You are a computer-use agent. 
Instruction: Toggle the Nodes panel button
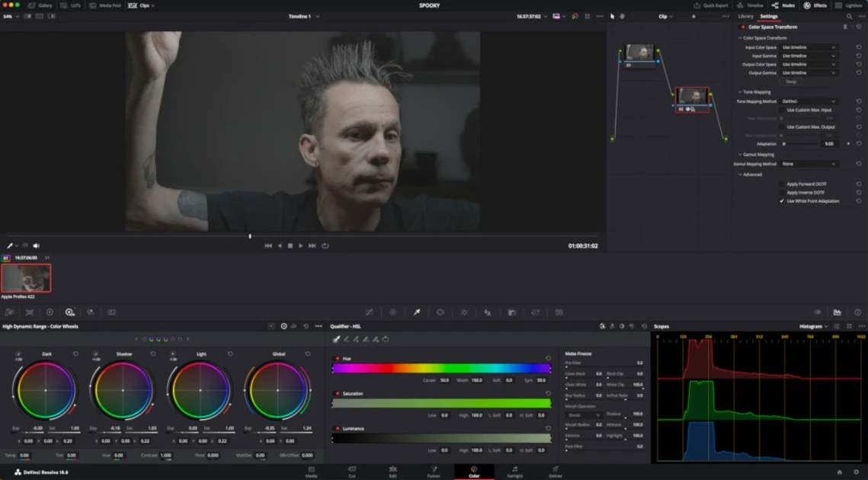click(783, 5)
